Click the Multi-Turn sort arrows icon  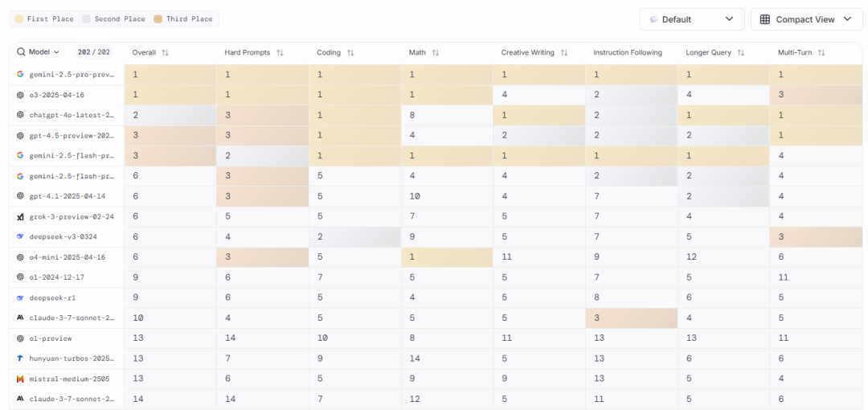point(821,53)
